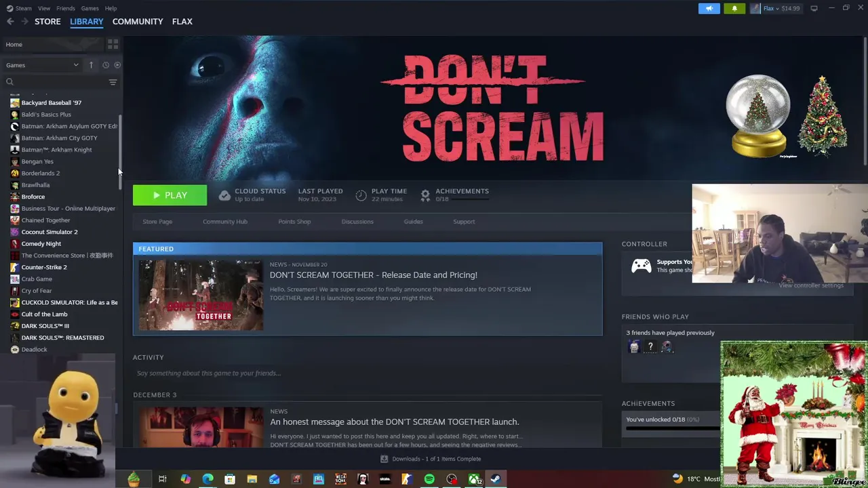Open the Friends menu
This screenshot has height=488, width=868.
(66, 8)
